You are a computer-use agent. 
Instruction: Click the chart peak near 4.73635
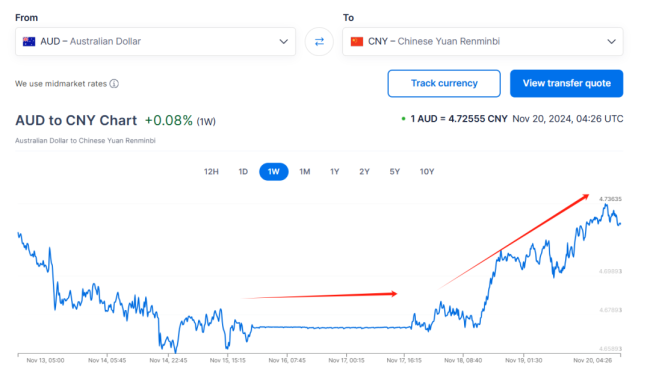point(606,205)
